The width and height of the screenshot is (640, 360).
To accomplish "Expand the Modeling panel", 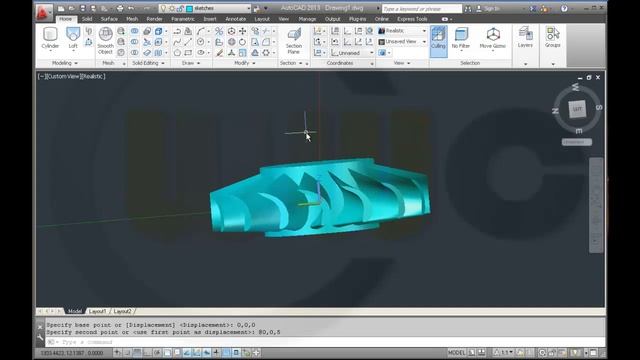I will [64, 63].
